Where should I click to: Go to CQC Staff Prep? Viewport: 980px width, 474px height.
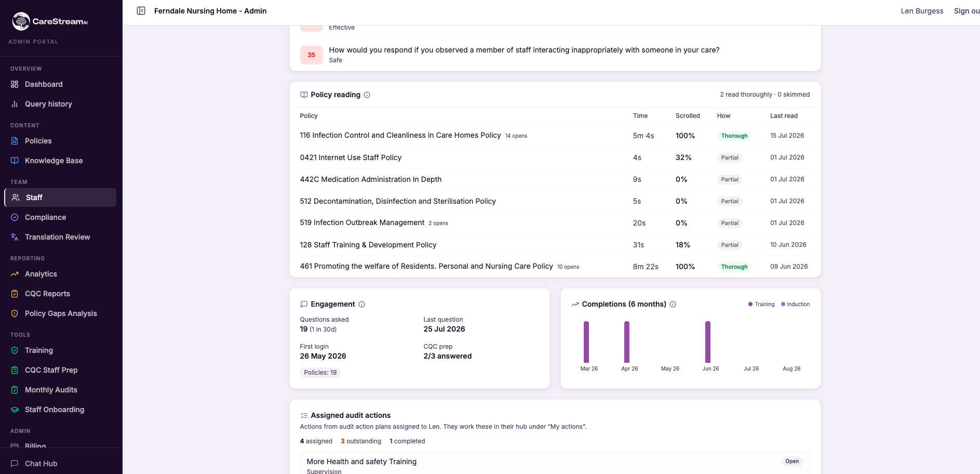[60, 370]
